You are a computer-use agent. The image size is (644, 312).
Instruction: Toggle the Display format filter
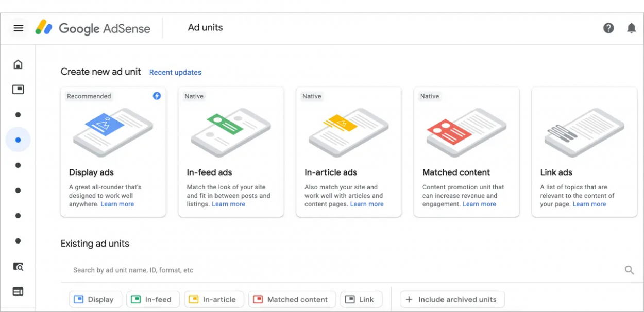click(95, 299)
